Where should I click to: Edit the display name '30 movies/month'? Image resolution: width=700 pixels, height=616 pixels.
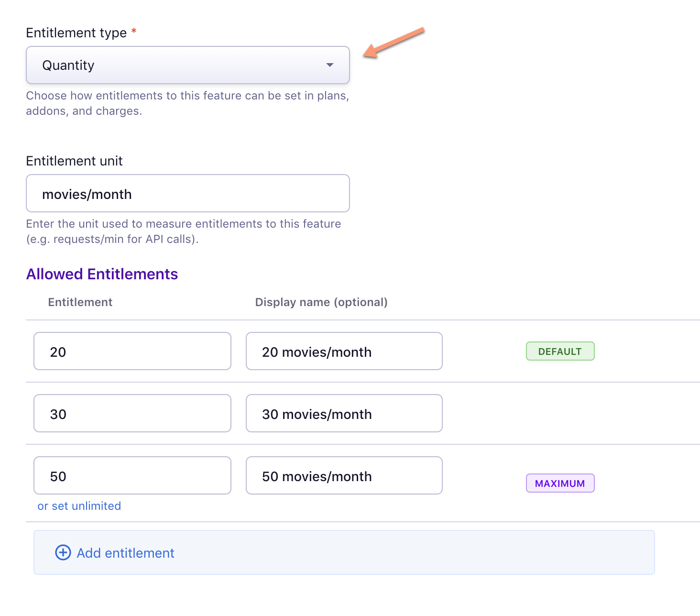344,413
